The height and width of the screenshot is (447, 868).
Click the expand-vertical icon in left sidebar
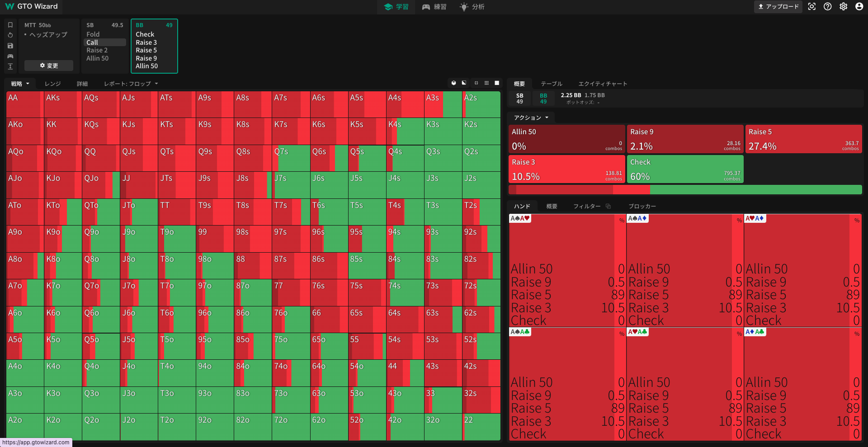(10, 66)
